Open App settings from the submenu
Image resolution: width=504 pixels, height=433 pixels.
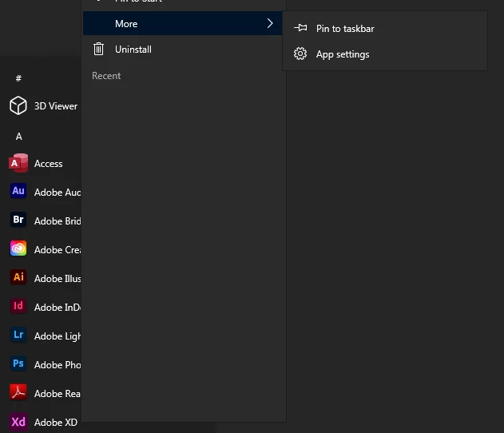[x=385, y=54]
